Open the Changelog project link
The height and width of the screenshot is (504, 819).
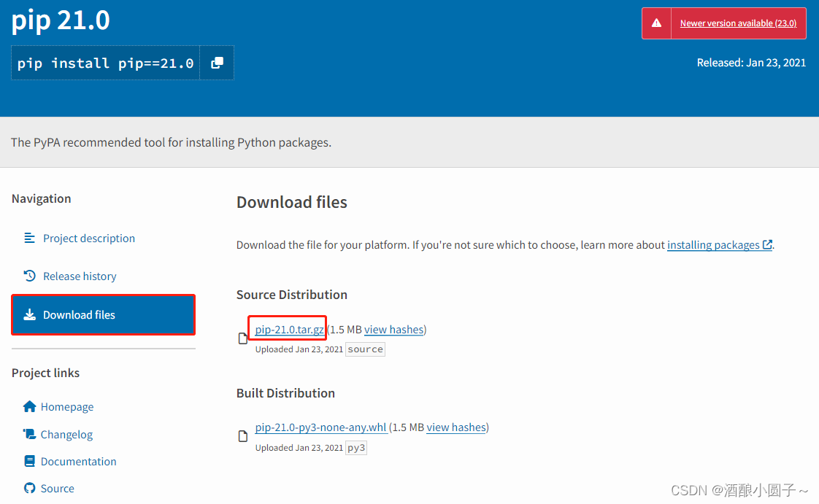(x=66, y=435)
